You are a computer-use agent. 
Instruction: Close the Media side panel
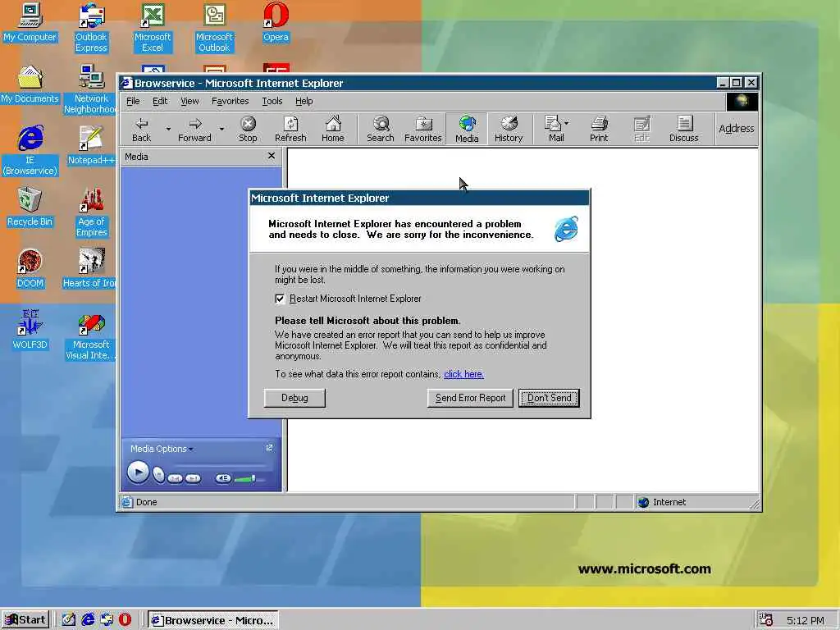tap(271, 156)
